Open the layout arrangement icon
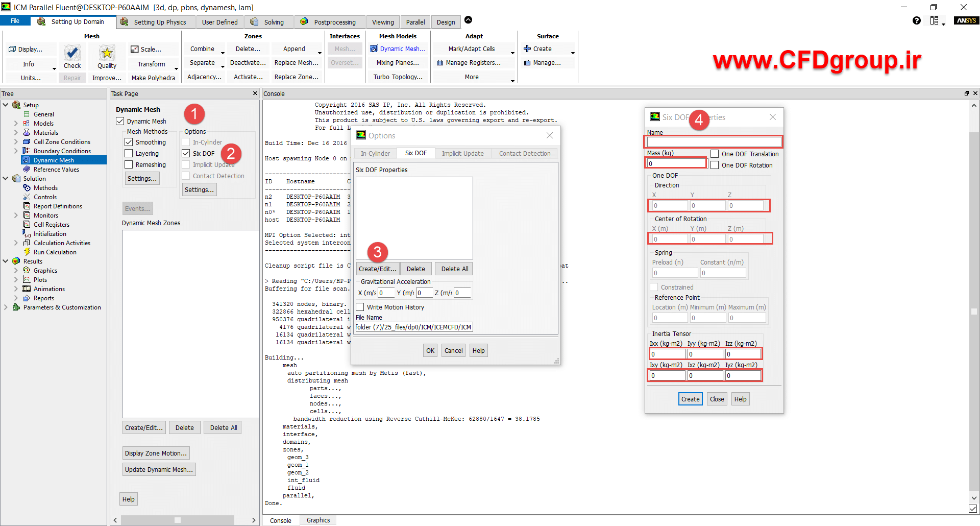 click(934, 20)
